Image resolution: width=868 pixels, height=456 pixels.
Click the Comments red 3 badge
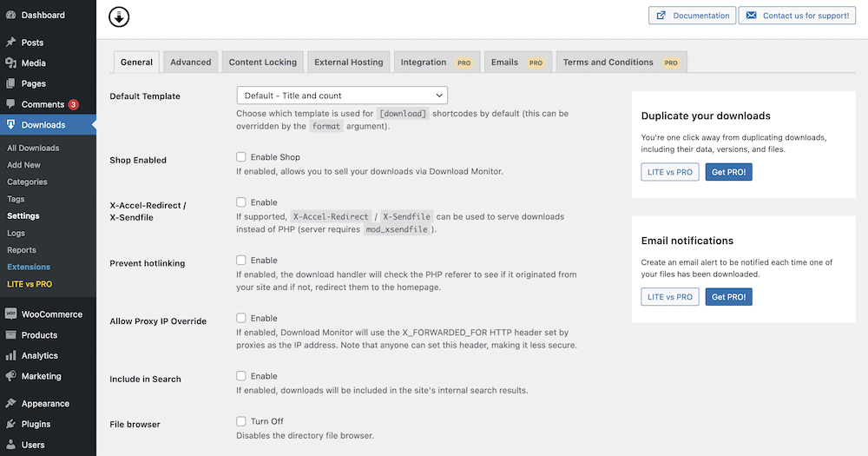point(74,104)
